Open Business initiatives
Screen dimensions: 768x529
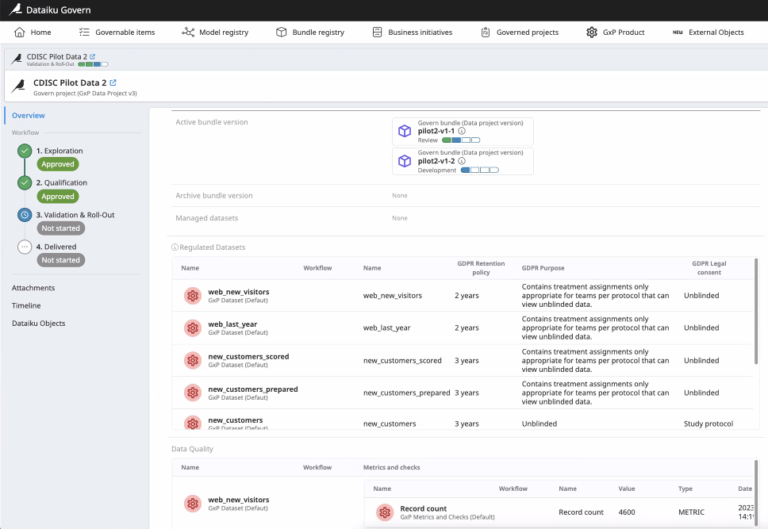(412, 32)
